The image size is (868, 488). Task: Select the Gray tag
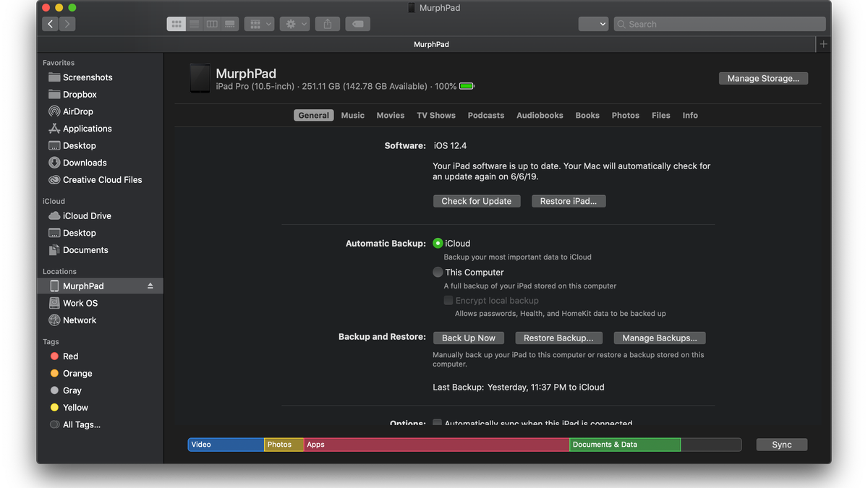[100, 390]
